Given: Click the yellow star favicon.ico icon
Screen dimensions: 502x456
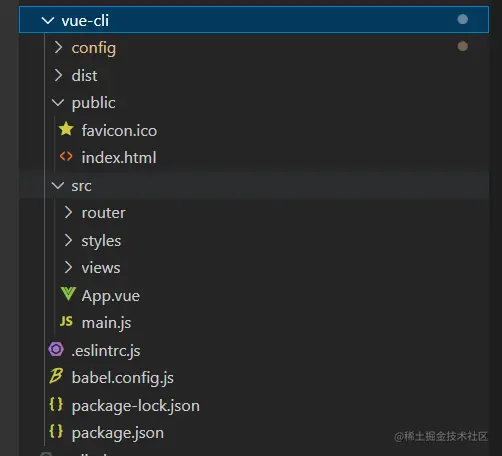Looking at the screenshot, I should pyautogui.click(x=66, y=129).
